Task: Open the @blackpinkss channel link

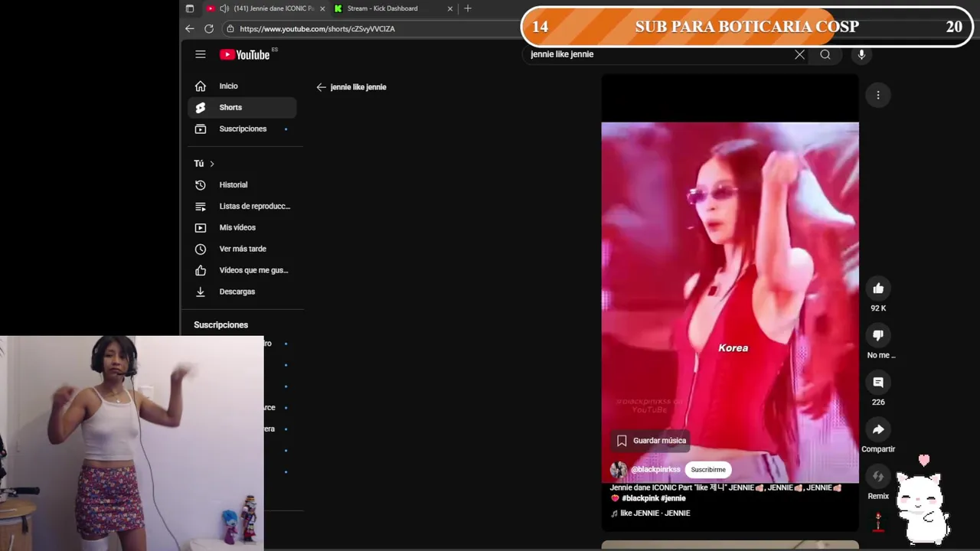Action: point(655,470)
